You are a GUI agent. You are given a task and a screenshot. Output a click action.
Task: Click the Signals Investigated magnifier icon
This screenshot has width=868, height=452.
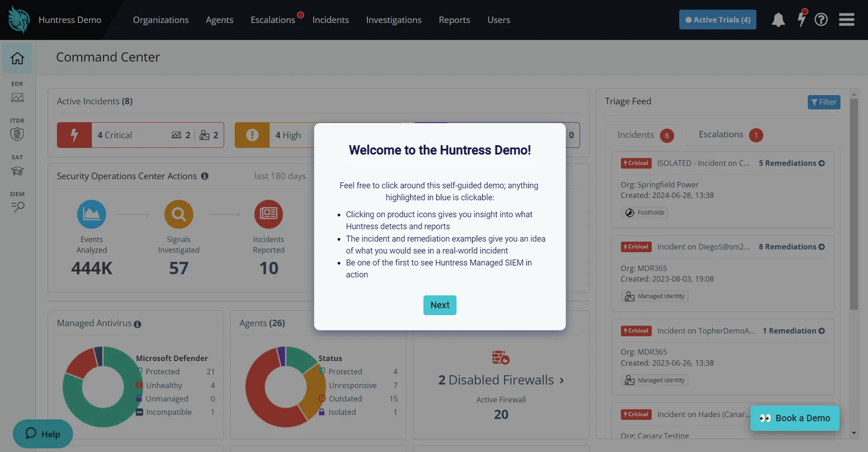pos(179,214)
